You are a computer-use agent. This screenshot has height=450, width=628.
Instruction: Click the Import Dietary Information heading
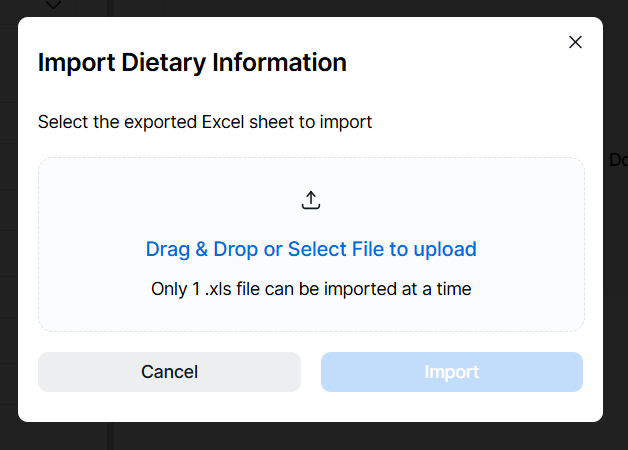(192, 63)
